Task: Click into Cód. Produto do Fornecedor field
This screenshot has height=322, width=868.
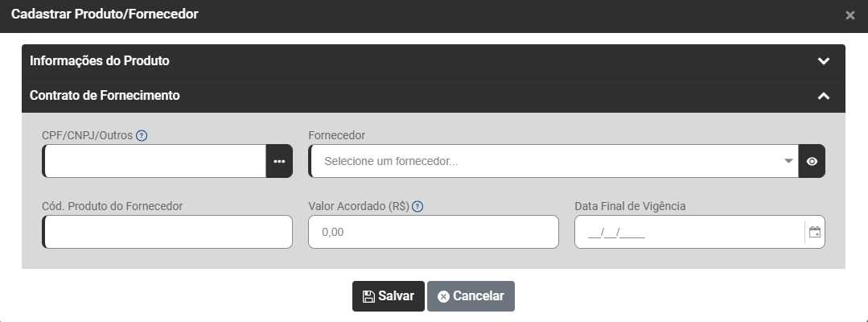Action: click(167, 232)
